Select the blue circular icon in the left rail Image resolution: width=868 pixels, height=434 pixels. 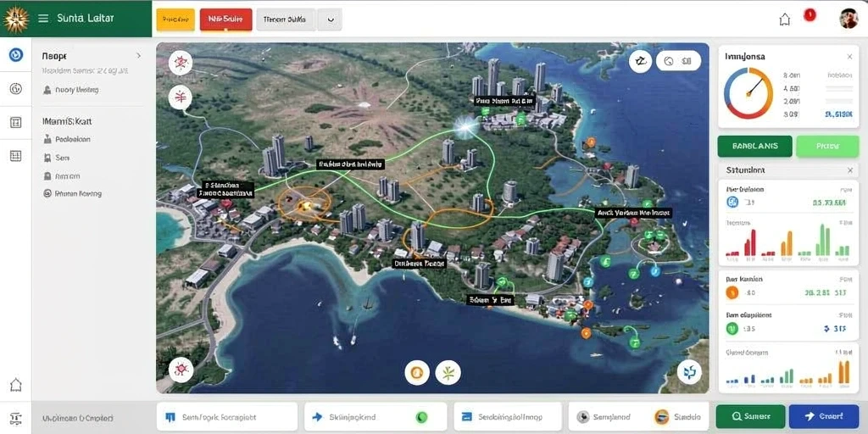[16, 54]
